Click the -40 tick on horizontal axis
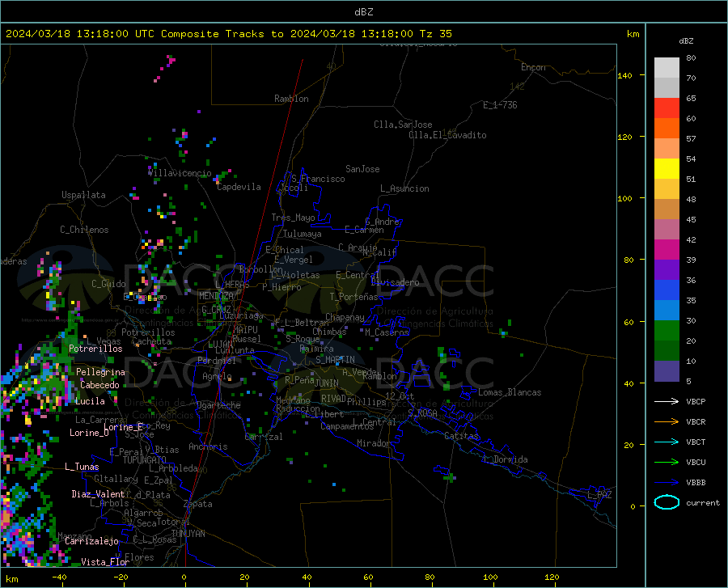The image size is (728, 588). [x=59, y=577]
